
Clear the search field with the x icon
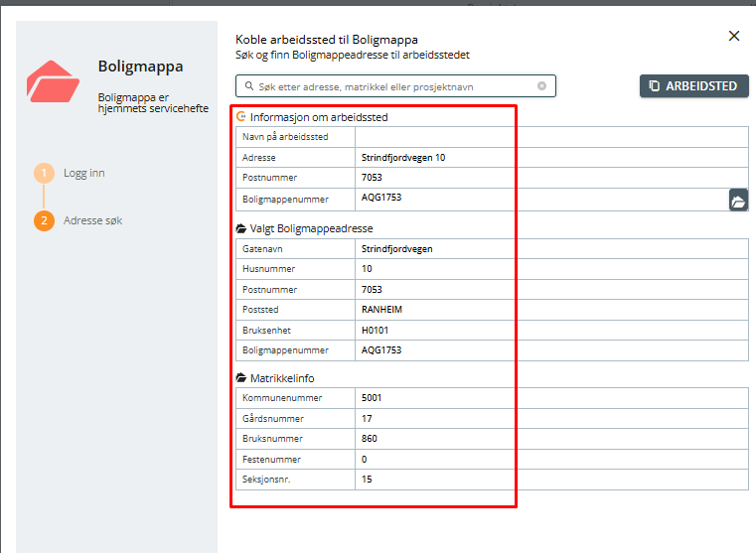[x=542, y=85]
